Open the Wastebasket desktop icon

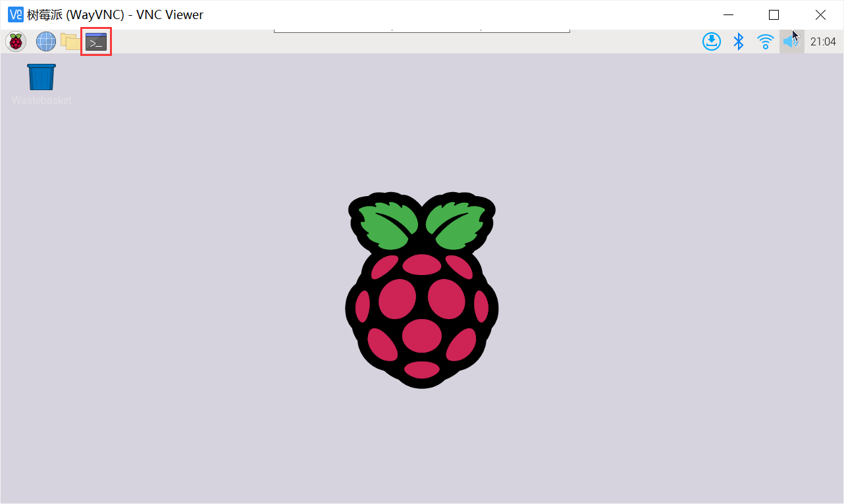[41, 84]
